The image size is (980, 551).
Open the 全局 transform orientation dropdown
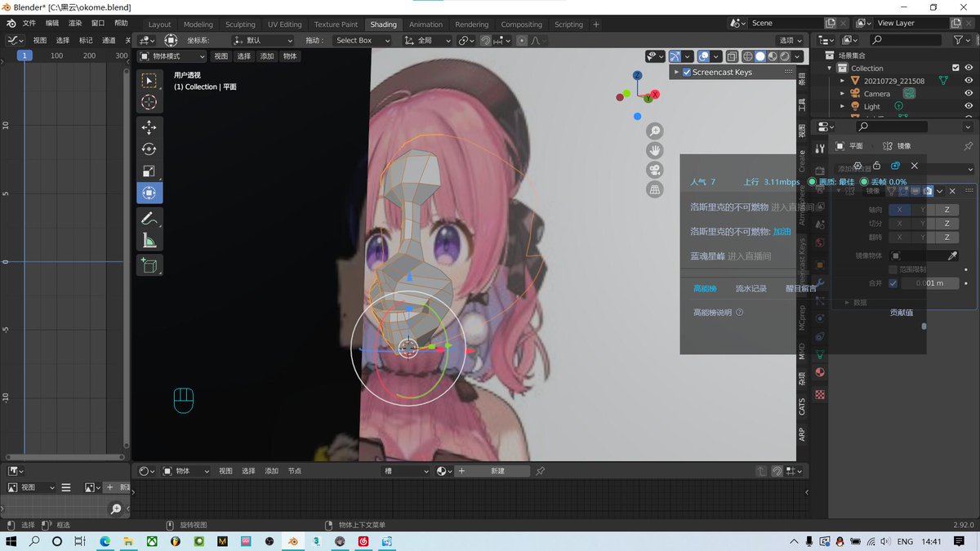pyautogui.click(x=427, y=40)
